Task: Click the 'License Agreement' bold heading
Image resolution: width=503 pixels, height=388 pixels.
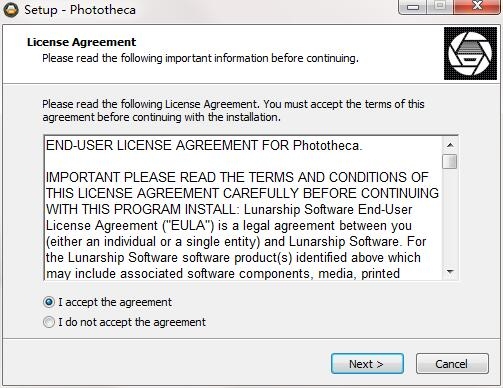Action: [x=81, y=42]
